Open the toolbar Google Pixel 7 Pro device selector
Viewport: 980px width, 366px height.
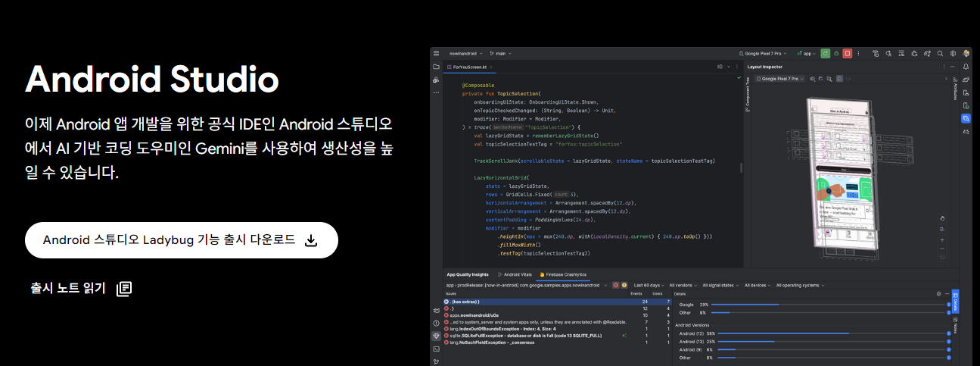click(763, 54)
